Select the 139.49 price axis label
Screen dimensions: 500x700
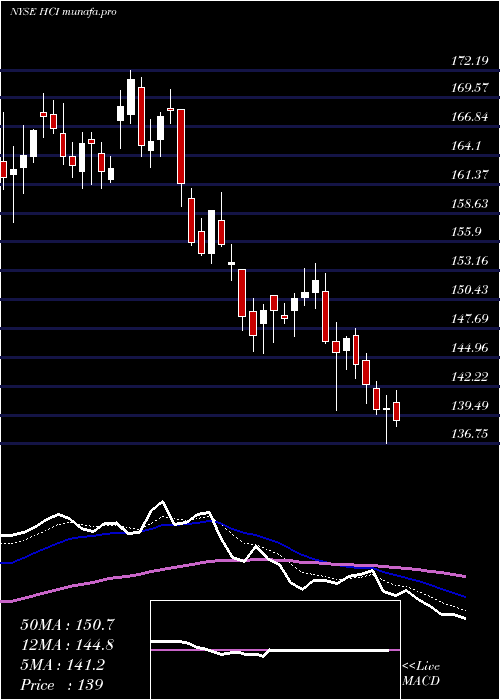pyautogui.click(x=470, y=406)
